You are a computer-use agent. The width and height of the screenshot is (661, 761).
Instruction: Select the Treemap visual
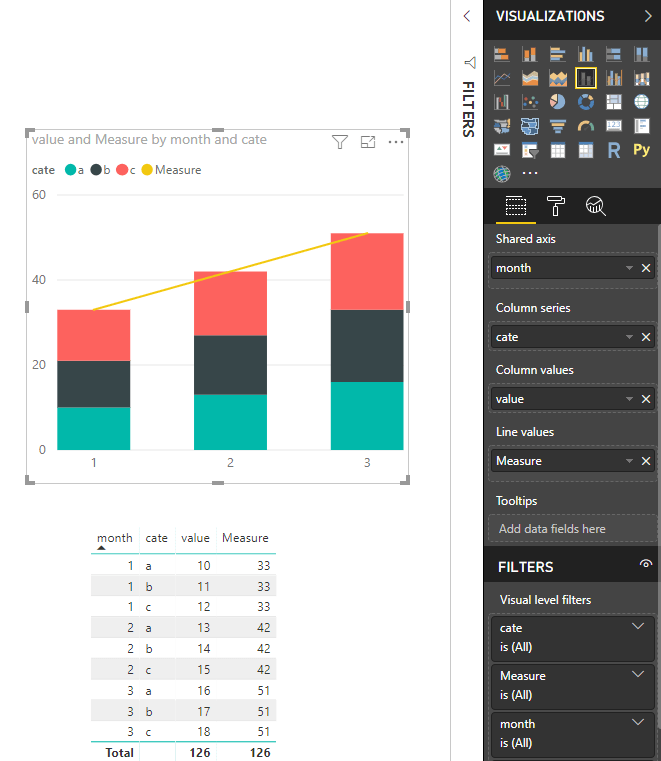(613, 102)
